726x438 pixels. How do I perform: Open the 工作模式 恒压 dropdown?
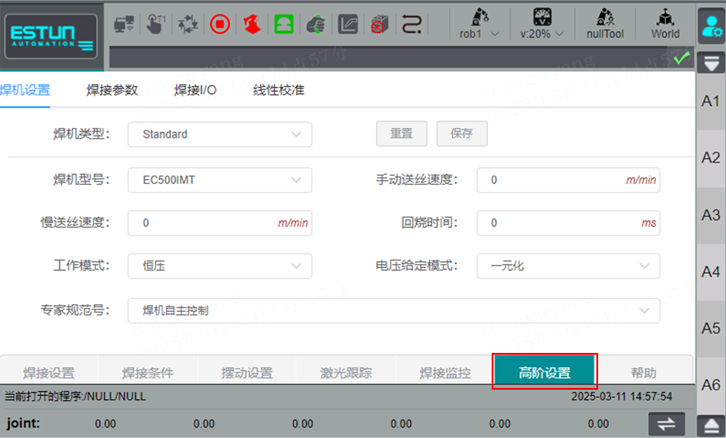point(220,266)
